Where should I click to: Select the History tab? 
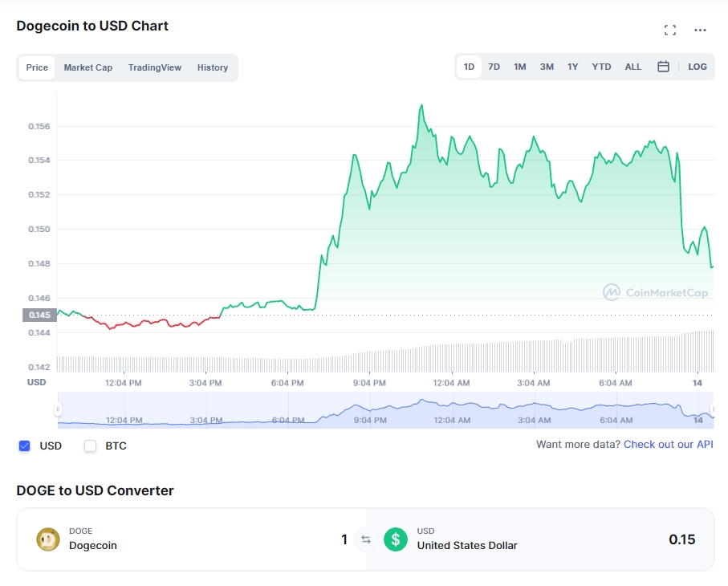pos(213,67)
